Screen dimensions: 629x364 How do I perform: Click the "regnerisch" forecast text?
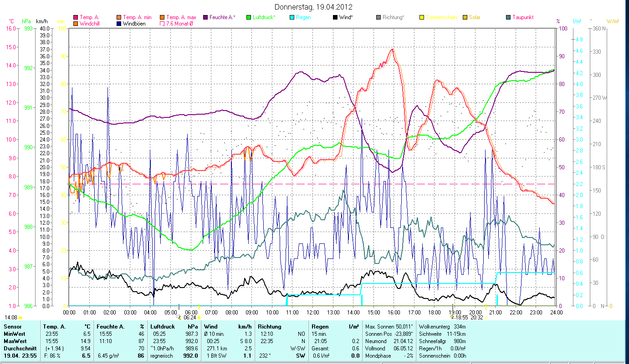162,356
